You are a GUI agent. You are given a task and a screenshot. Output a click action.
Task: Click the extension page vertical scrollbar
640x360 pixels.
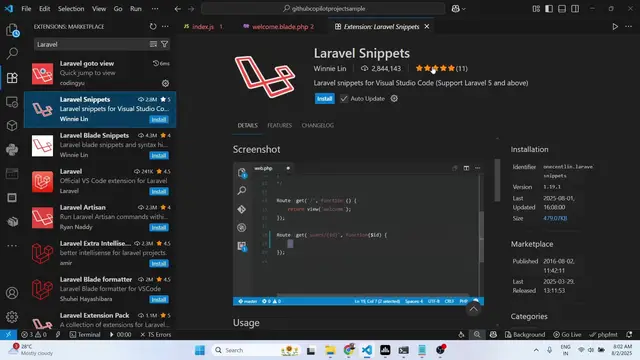coord(497,180)
